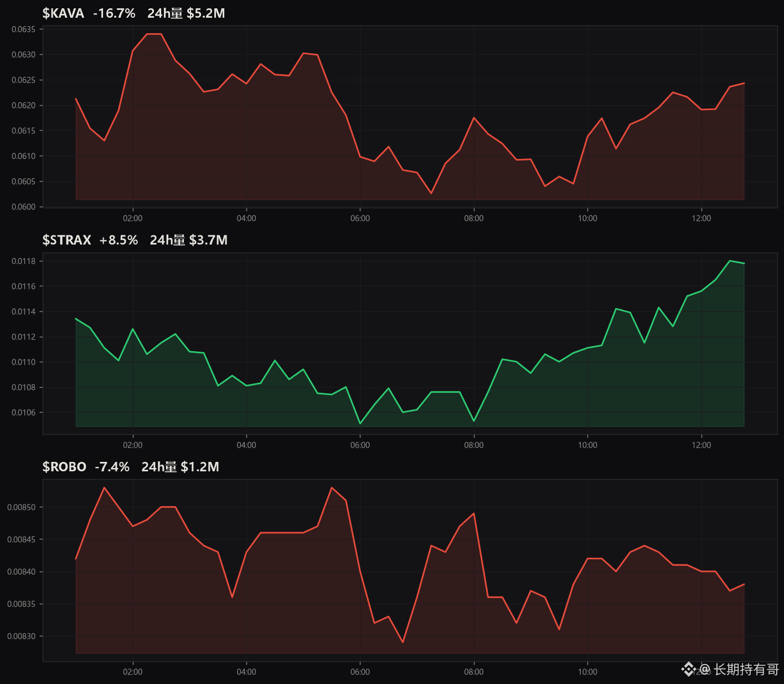Click the 02:00 tick on KAVA chart
This screenshot has height=684, width=784.
pyautogui.click(x=132, y=218)
